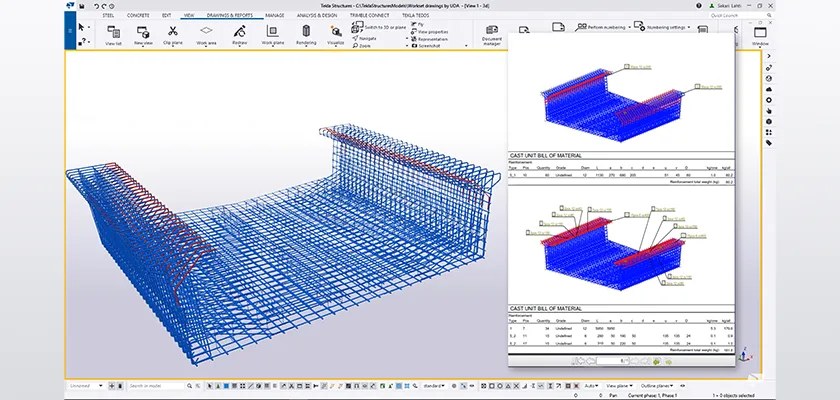The height and width of the screenshot is (400, 840).
Task: Select the arrow selection tool
Action: (x=81, y=27)
